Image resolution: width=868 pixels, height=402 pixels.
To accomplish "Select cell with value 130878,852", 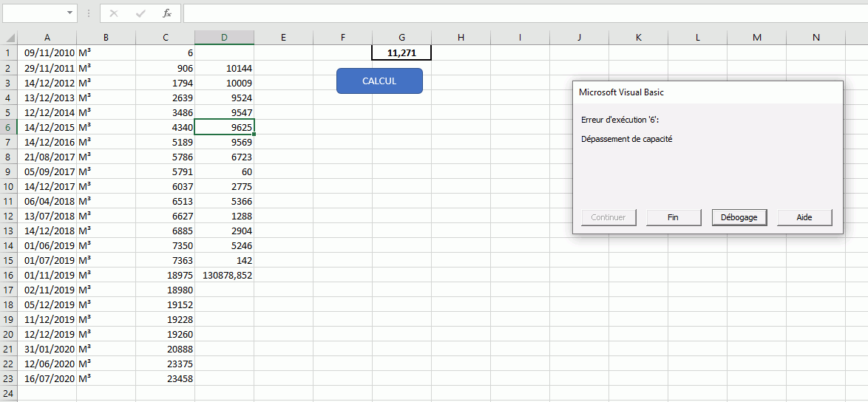I will click(224, 275).
